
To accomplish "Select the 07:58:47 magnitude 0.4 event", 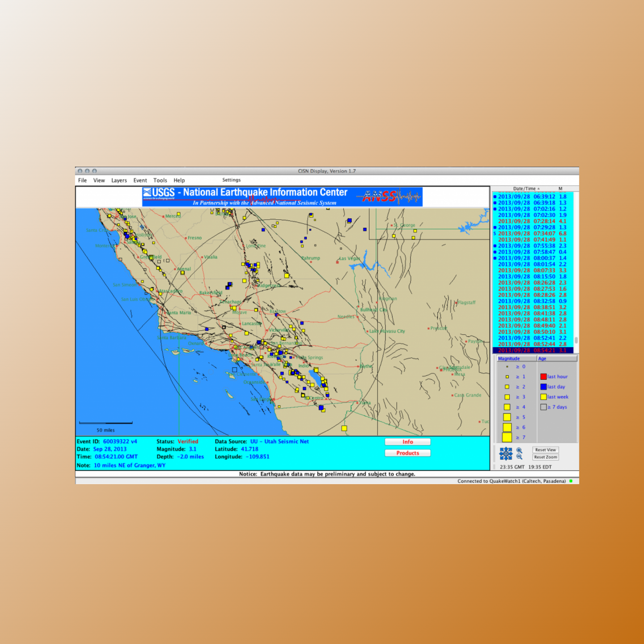I will tap(533, 252).
